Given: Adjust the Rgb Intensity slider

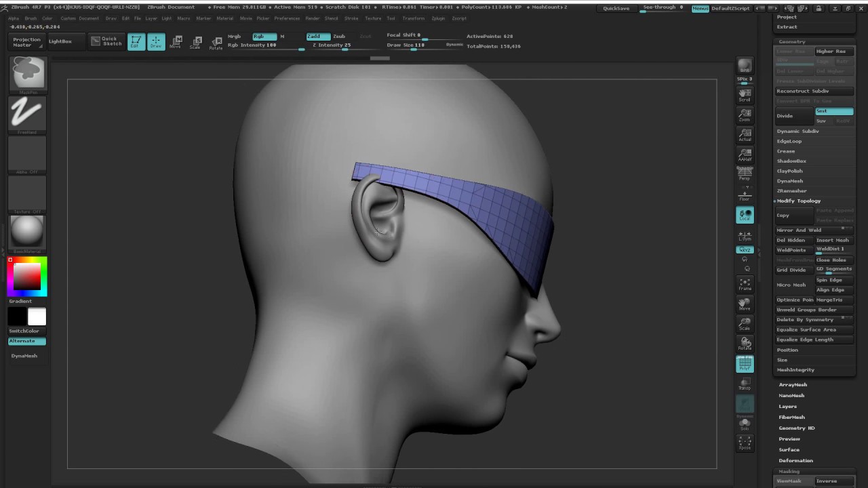Looking at the screenshot, I should tap(266, 45).
